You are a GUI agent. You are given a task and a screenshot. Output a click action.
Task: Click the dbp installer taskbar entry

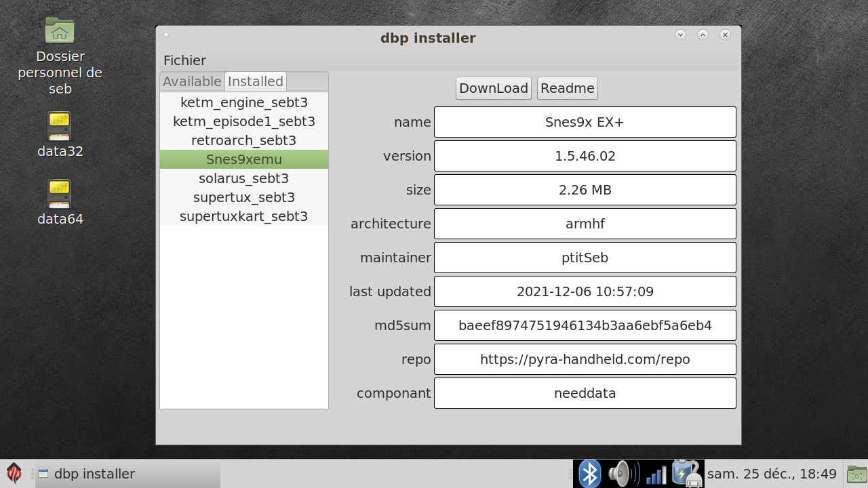[x=127, y=474]
